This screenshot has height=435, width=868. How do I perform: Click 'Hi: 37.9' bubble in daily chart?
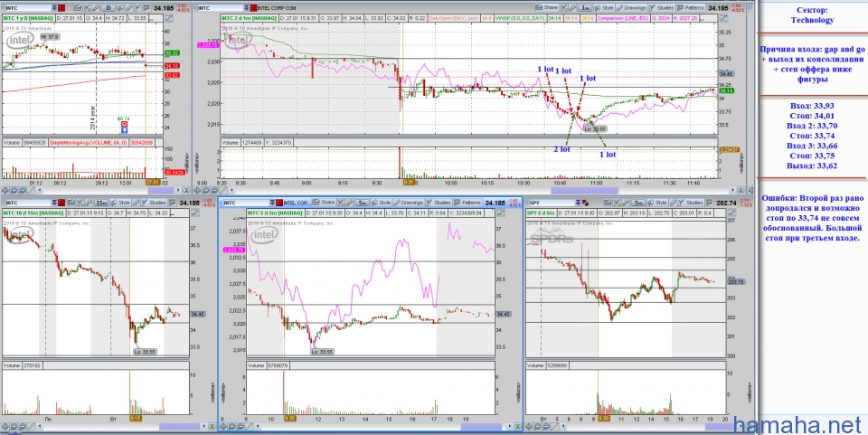coord(49,36)
